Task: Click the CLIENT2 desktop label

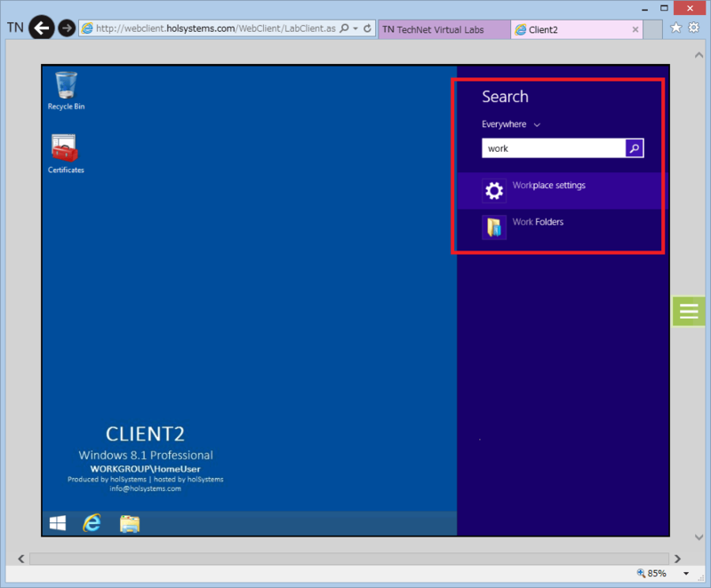Action: coord(145,434)
